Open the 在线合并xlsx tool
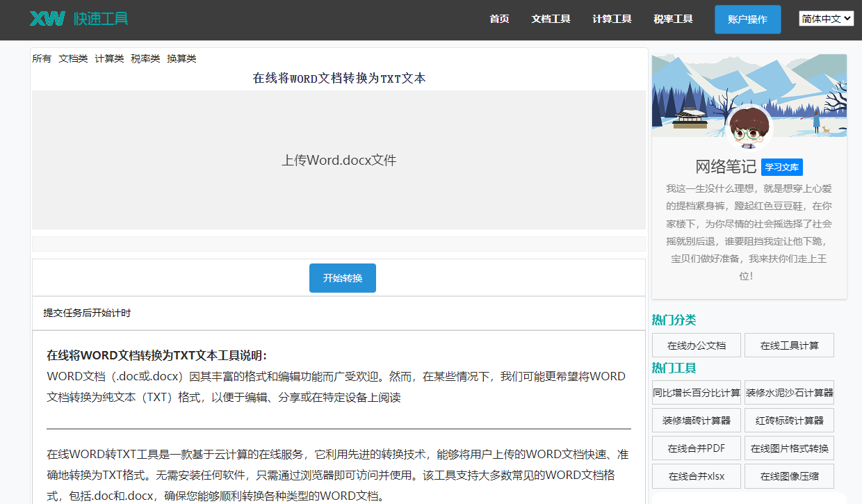 (x=697, y=476)
